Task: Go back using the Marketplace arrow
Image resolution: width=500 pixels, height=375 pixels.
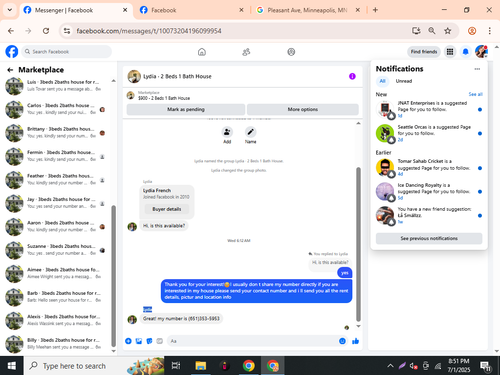Action: click(x=10, y=70)
